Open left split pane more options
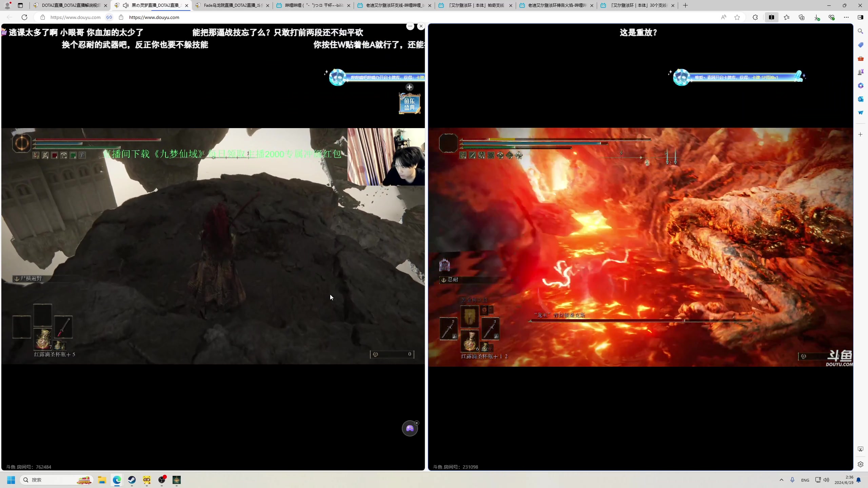 coord(410,26)
